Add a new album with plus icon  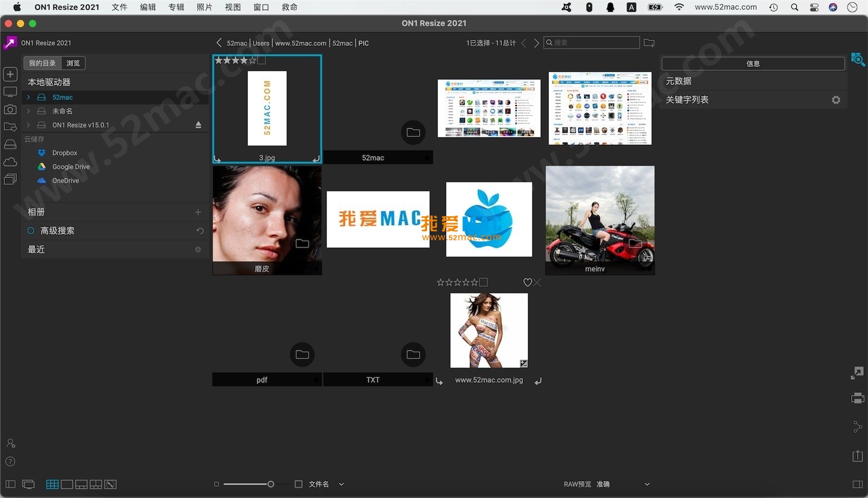[x=198, y=212]
